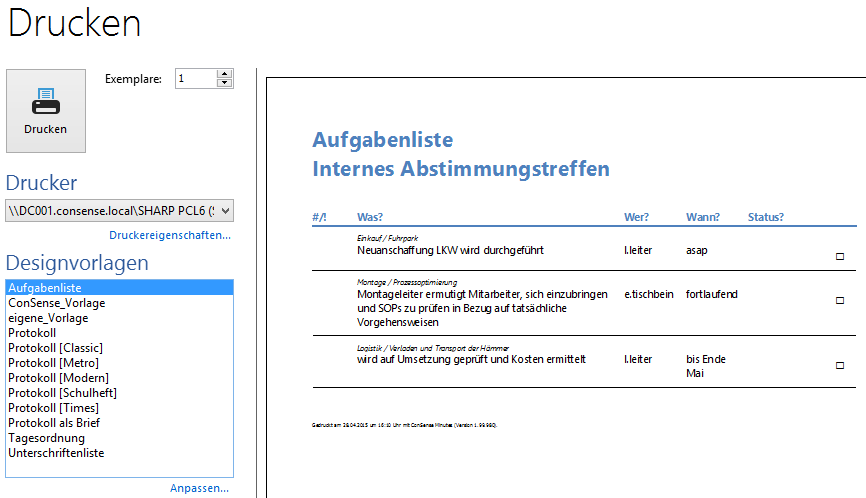Click the Anpassen link

(x=200, y=488)
